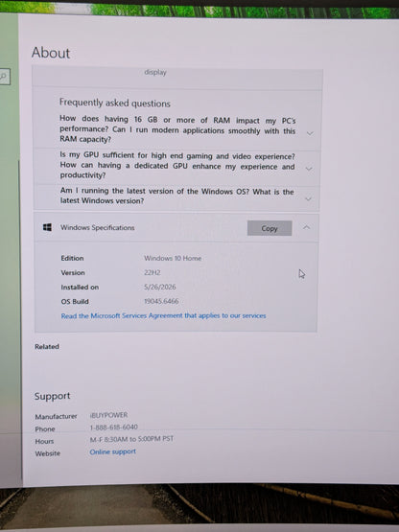Expand the 16 GB RAM performance question

click(310, 133)
